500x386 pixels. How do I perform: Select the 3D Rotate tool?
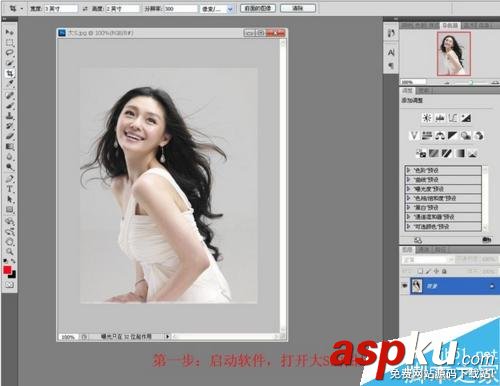[x=9, y=221]
